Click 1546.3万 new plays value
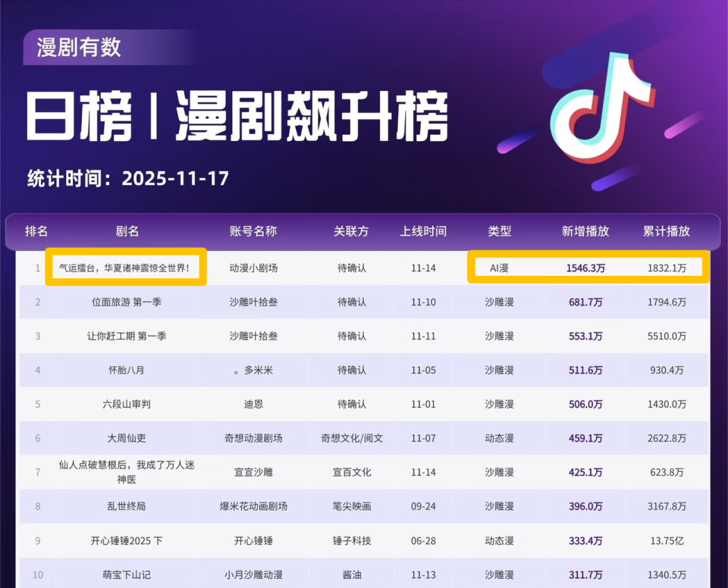 [x=585, y=267]
